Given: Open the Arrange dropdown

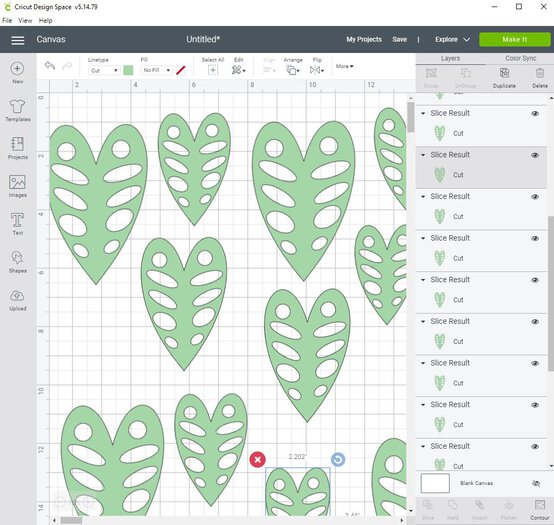Looking at the screenshot, I should point(293,70).
